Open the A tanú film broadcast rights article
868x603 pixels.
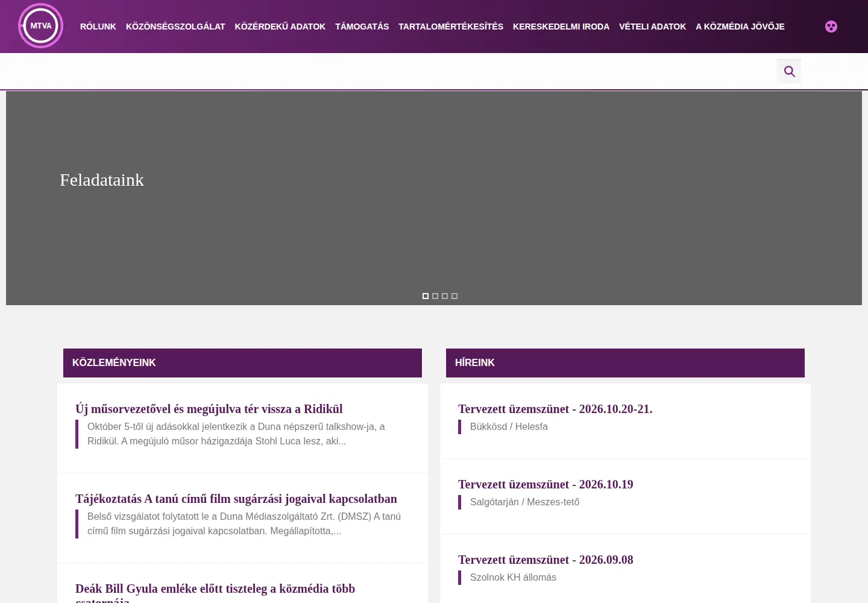[x=236, y=499]
